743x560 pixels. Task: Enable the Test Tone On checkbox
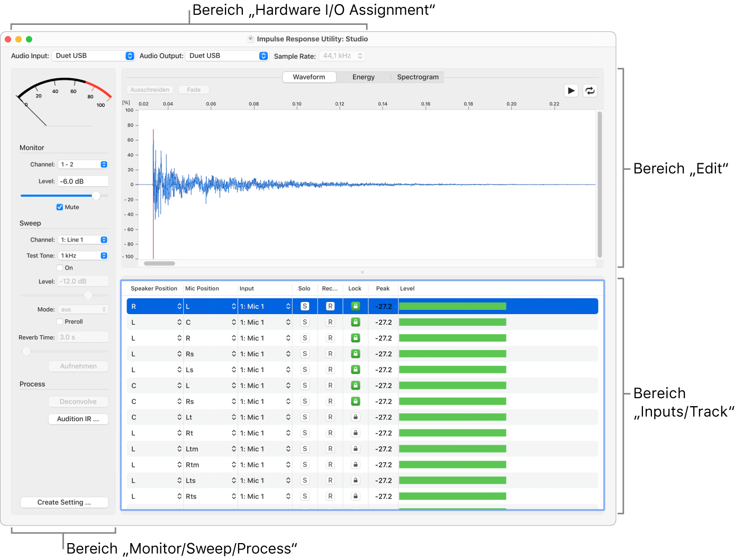pyautogui.click(x=60, y=268)
